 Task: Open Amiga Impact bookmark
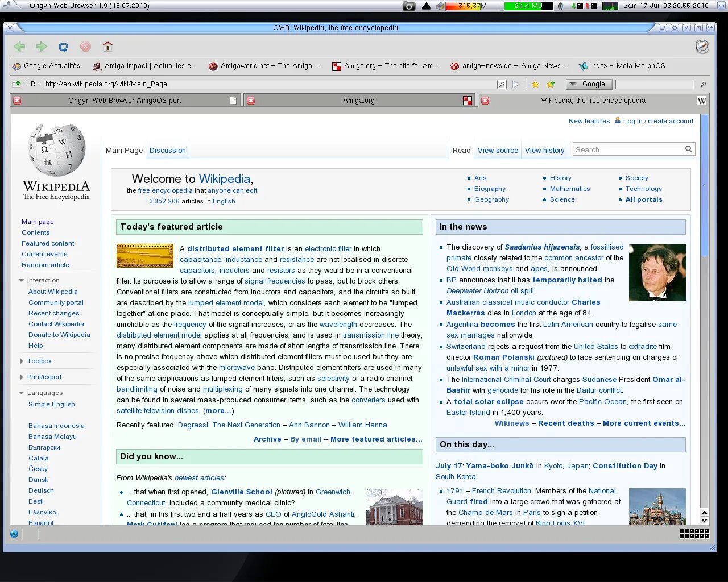[x=144, y=66]
